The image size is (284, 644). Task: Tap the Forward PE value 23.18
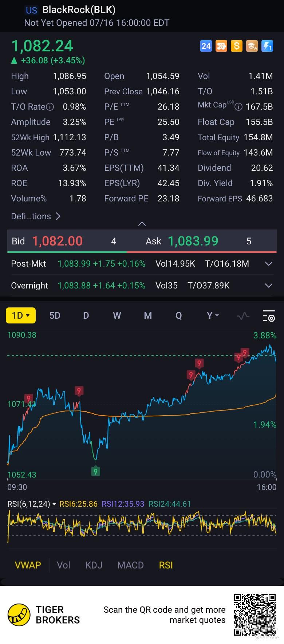(x=168, y=199)
